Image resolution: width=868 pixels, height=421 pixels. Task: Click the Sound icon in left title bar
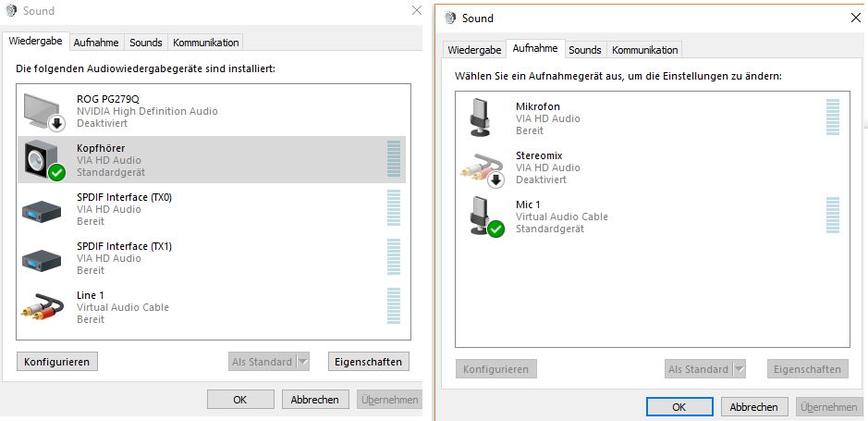tap(11, 10)
